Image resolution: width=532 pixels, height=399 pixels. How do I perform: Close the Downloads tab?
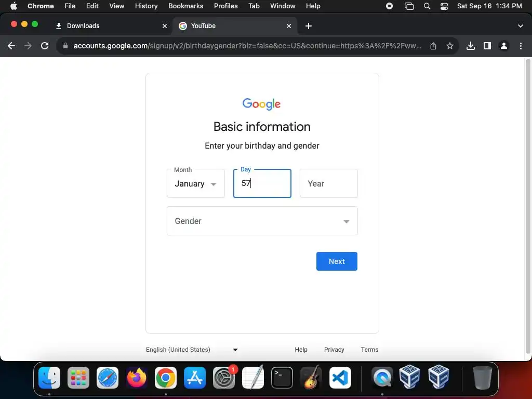click(165, 26)
